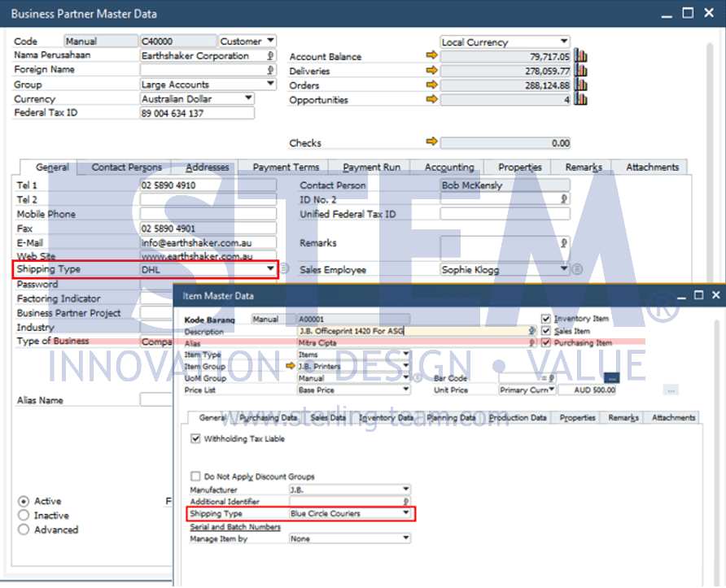The image size is (726, 588).
Task: Select the Inactive radio button
Action: [23, 516]
